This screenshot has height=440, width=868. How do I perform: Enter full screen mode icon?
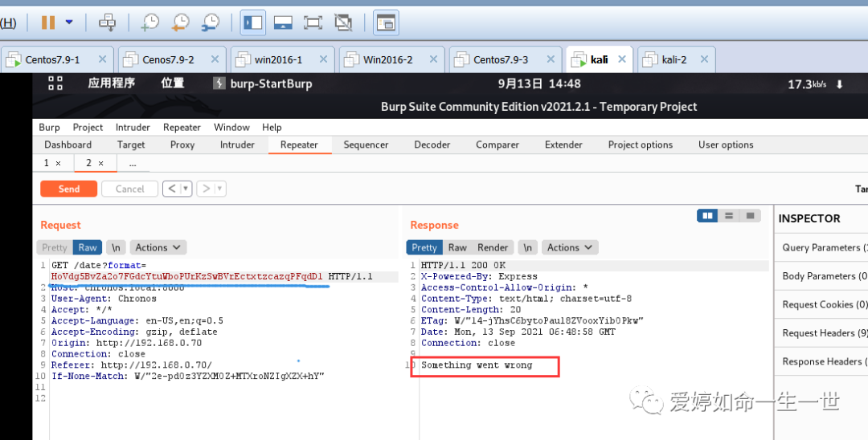pyautogui.click(x=313, y=22)
